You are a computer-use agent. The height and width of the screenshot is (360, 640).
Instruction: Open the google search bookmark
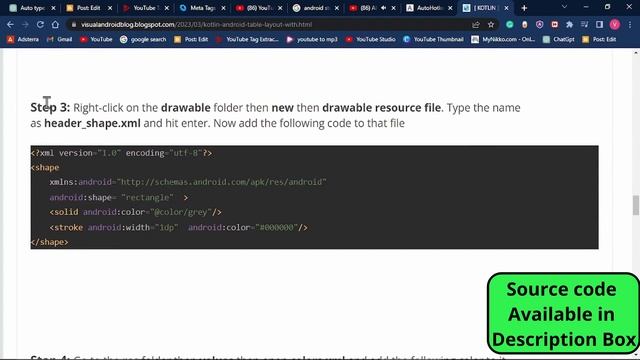tap(143, 39)
